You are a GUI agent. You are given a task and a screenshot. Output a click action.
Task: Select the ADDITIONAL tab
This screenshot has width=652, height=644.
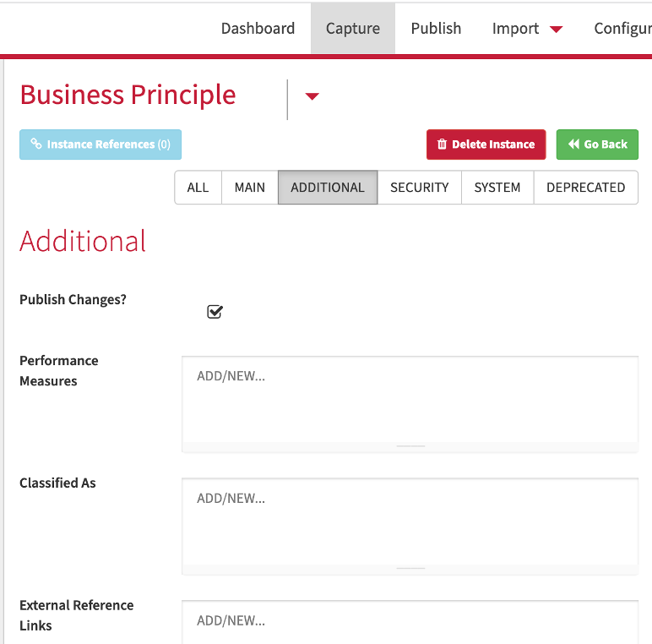(x=328, y=188)
